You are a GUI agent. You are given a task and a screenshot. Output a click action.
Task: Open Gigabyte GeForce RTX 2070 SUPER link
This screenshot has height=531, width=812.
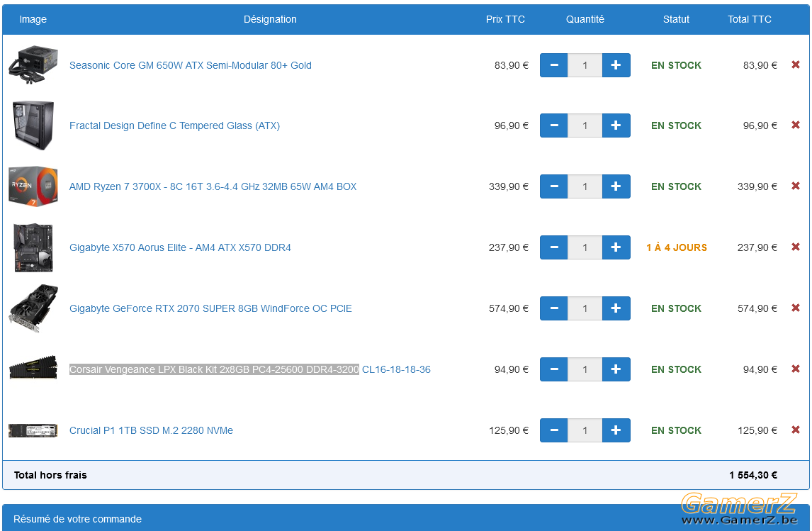210,308
